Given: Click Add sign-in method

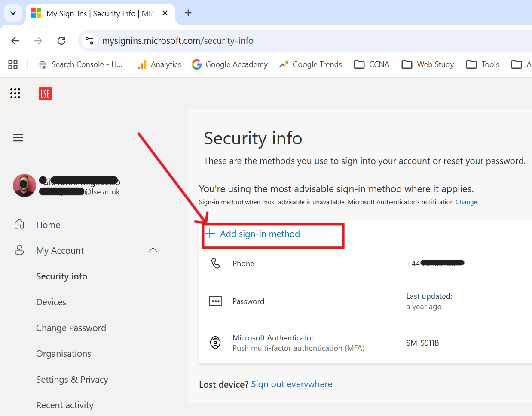Looking at the screenshot, I should (260, 234).
